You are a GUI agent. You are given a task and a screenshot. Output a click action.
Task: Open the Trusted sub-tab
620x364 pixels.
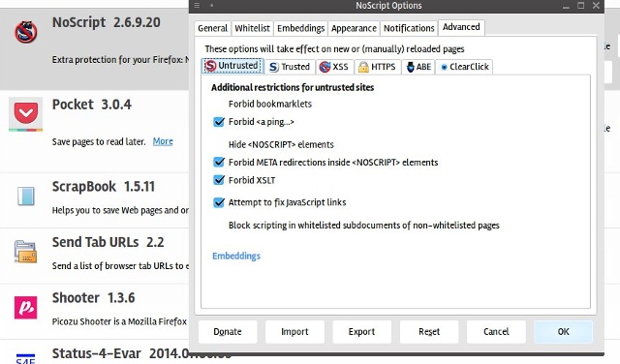[290, 67]
